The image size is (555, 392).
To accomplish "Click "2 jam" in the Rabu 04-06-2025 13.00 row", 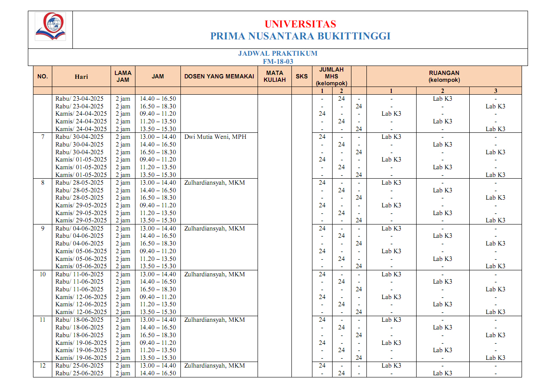I will tap(123, 228).
